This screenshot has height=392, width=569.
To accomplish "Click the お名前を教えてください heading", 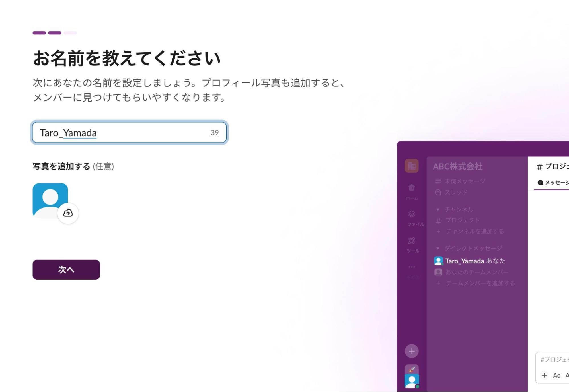I will pos(127,58).
